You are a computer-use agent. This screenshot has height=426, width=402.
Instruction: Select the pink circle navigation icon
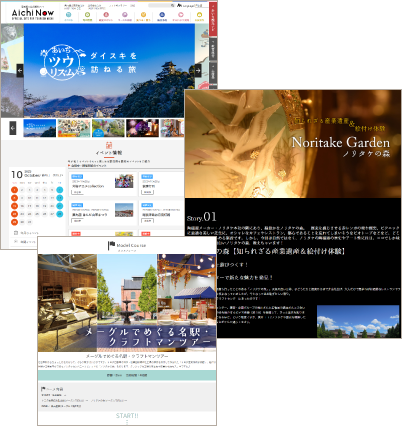coord(181,14)
